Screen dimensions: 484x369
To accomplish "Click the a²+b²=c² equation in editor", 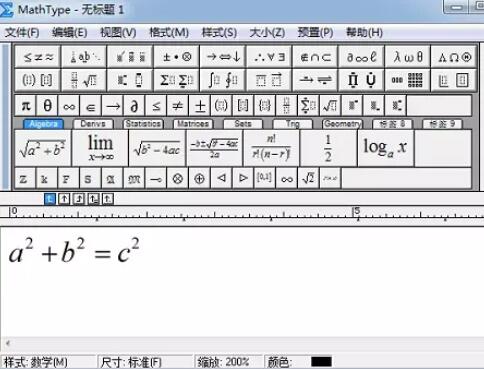I will click(x=74, y=251).
